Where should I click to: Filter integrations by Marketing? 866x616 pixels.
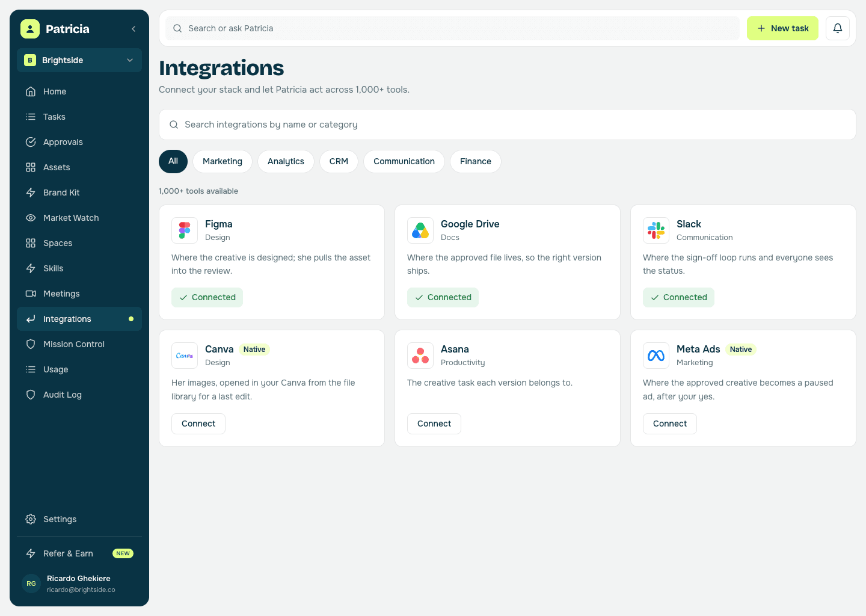tap(223, 161)
